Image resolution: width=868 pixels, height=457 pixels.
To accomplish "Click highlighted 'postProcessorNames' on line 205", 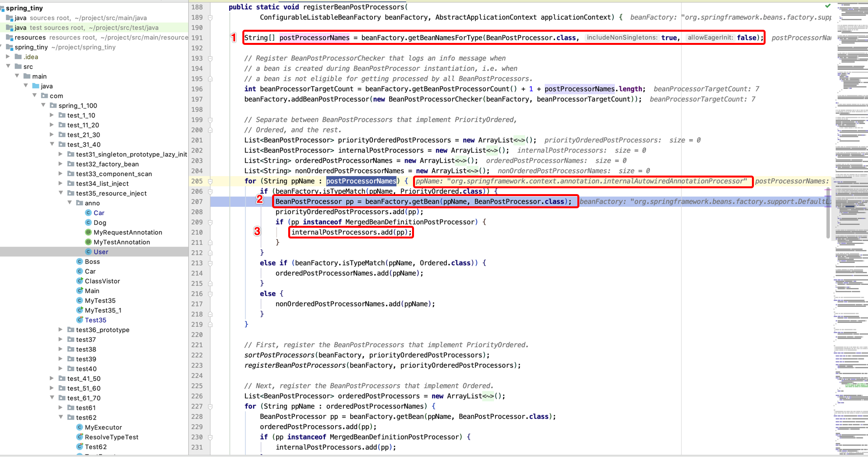I will [x=361, y=181].
